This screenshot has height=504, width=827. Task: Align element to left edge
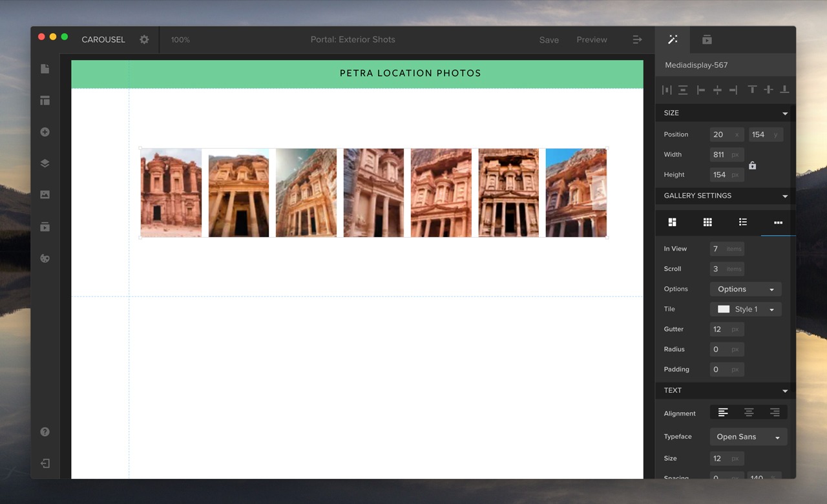[701, 90]
